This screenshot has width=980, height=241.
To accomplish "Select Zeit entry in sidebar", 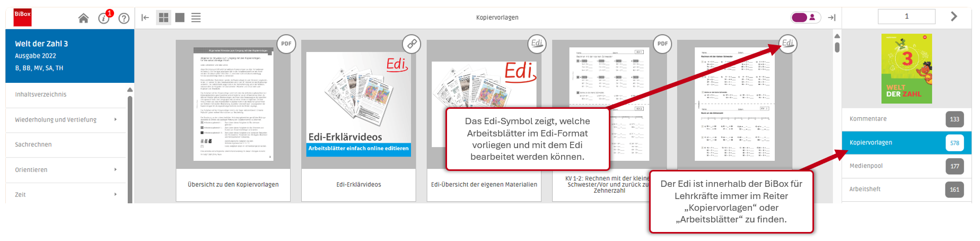I will 20,195.
